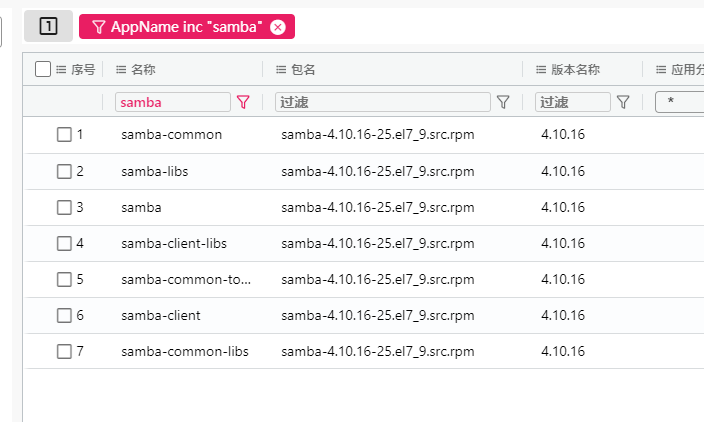Click the funnel icon beside 包名 filter
The height and width of the screenshot is (422, 704).
tap(503, 102)
